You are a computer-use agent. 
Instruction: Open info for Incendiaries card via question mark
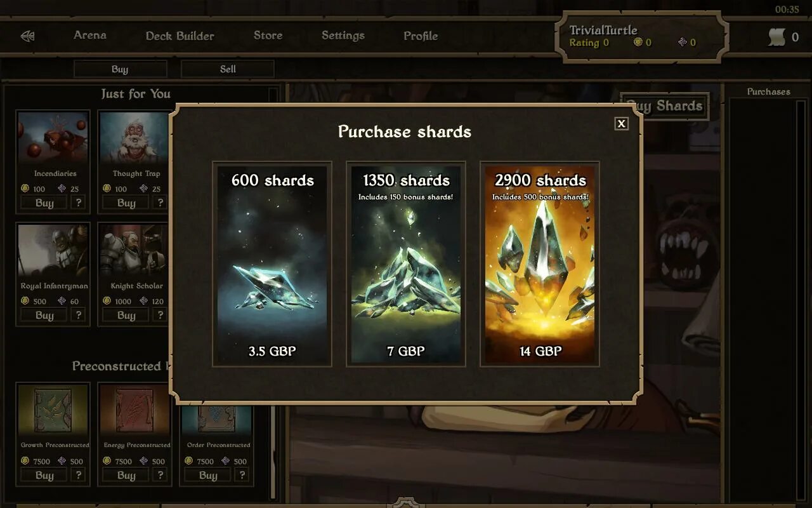[x=79, y=203]
